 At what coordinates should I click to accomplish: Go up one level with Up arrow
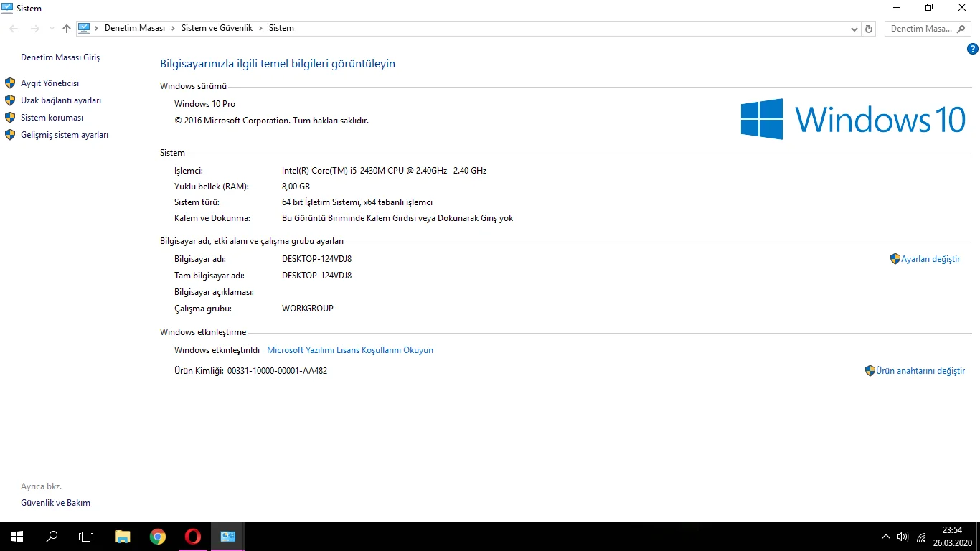[67, 28]
